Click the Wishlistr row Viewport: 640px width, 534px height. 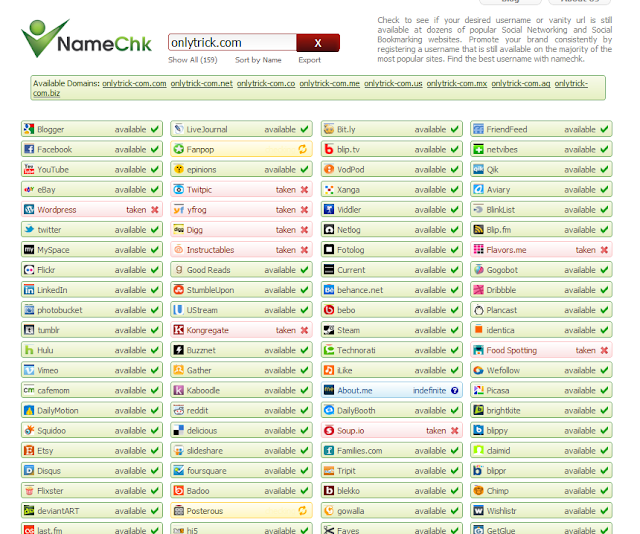pyautogui.click(x=541, y=510)
